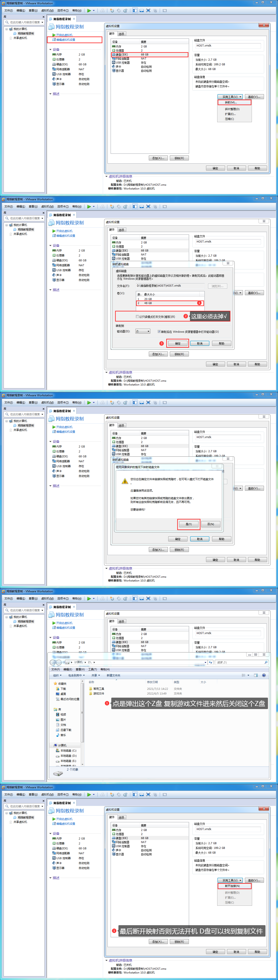278x980 pixels.
Task: Click 新建文件夹 in Explorer toolbar
Action: tap(113, 675)
